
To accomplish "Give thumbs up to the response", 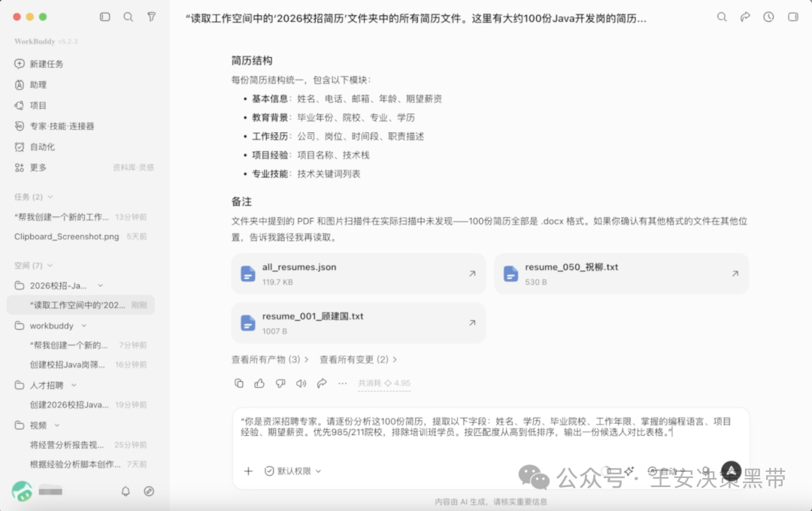I will pos(259,383).
